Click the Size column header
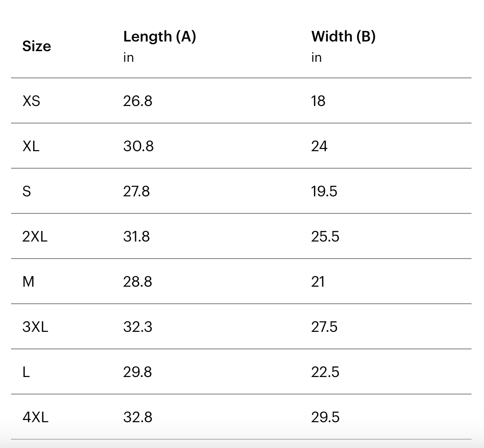 [x=36, y=46]
